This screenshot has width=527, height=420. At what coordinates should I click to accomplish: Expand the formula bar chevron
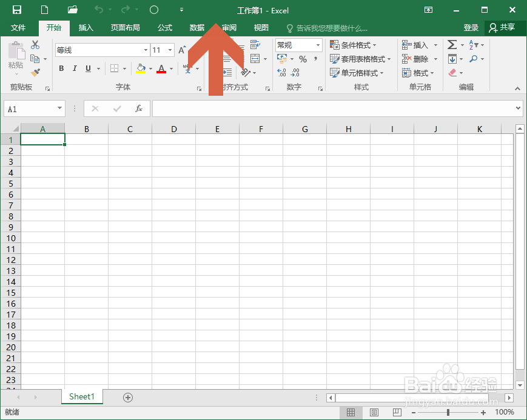tap(518, 108)
